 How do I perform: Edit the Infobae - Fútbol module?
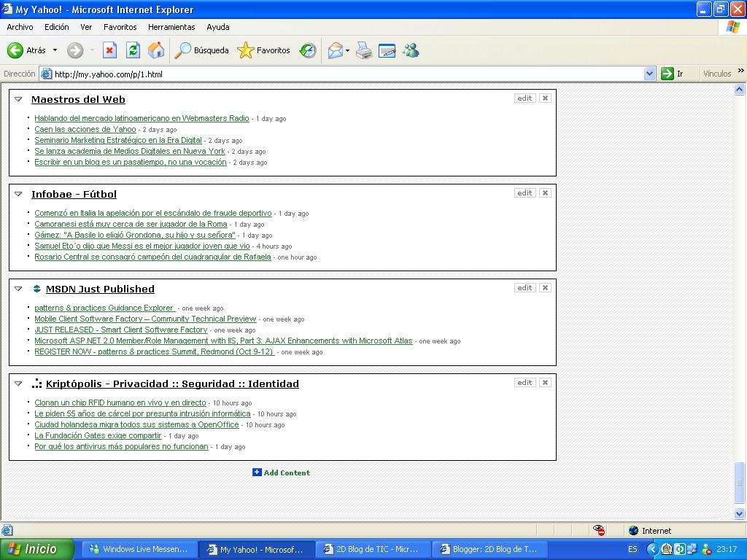(525, 192)
